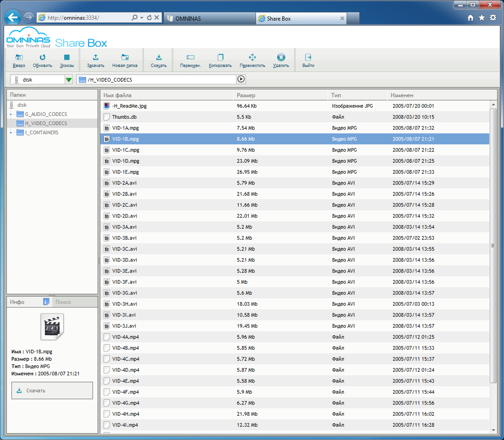Expand the G_AUDIO_CODECS folder tree node
Image resolution: width=504 pixels, height=440 pixels.
click(x=11, y=114)
